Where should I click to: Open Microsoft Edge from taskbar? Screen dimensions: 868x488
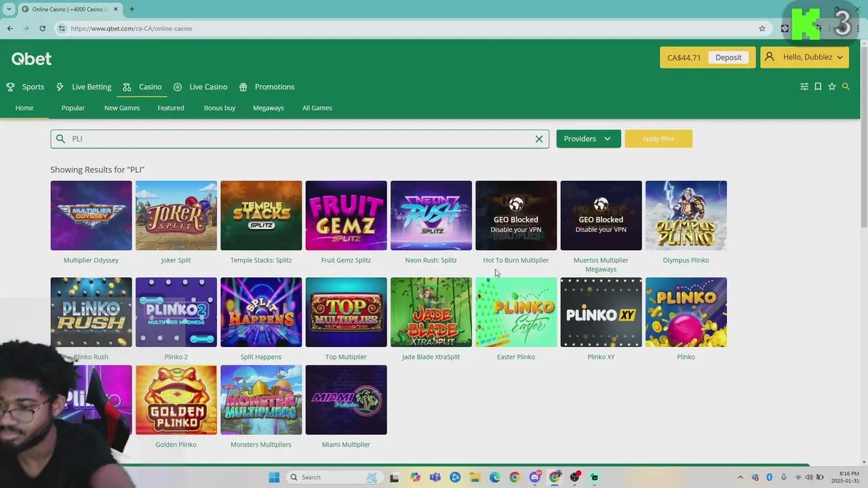pos(495,477)
